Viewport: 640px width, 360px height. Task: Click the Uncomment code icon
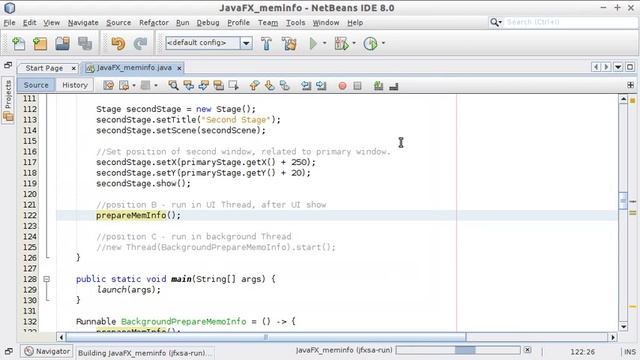tap(393, 86)
